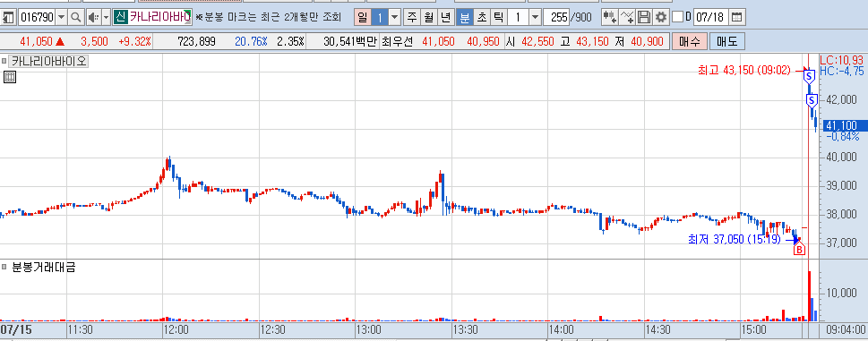Click the speaker sound alert icon
868x341 pixels.
(92, 18)
